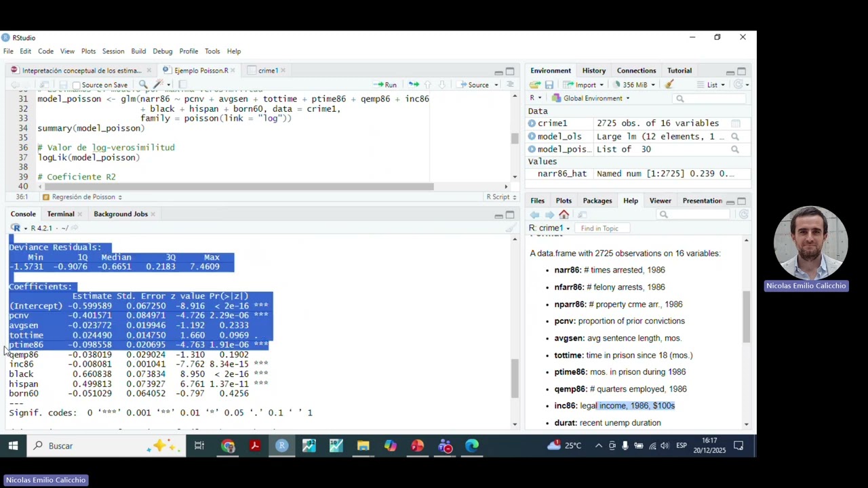Click the document outline icon in editor toolbar
The image size is (868, 488).
[x=510, y=85]
